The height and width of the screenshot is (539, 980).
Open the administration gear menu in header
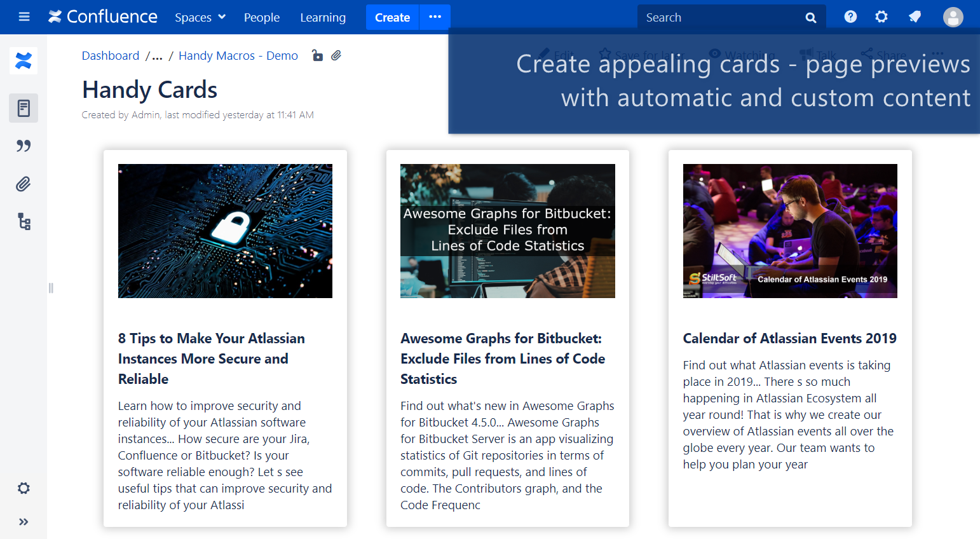(881, 17)
